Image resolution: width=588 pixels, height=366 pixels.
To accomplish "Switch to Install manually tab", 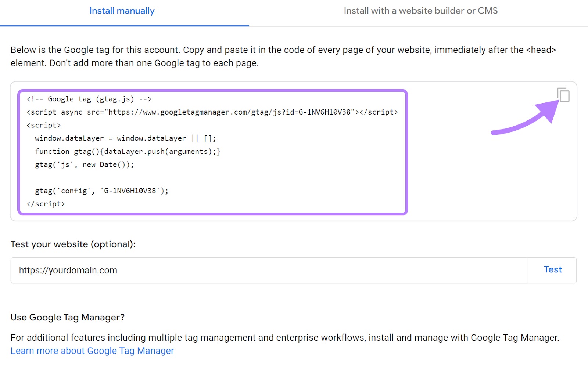I will pos(122,11).
